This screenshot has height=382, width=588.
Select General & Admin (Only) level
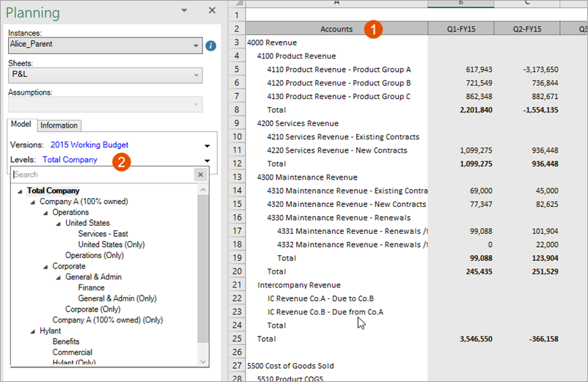[117, 298]
